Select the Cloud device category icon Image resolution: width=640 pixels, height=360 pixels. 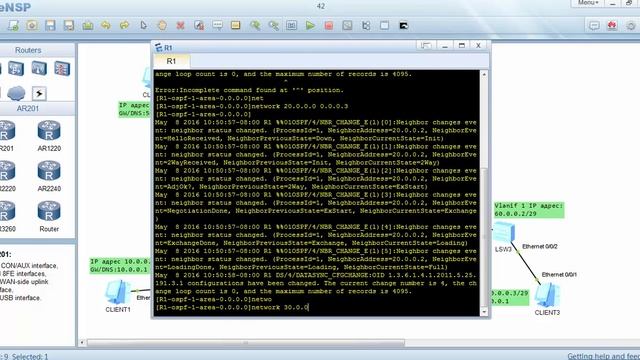tap(16, 93)
